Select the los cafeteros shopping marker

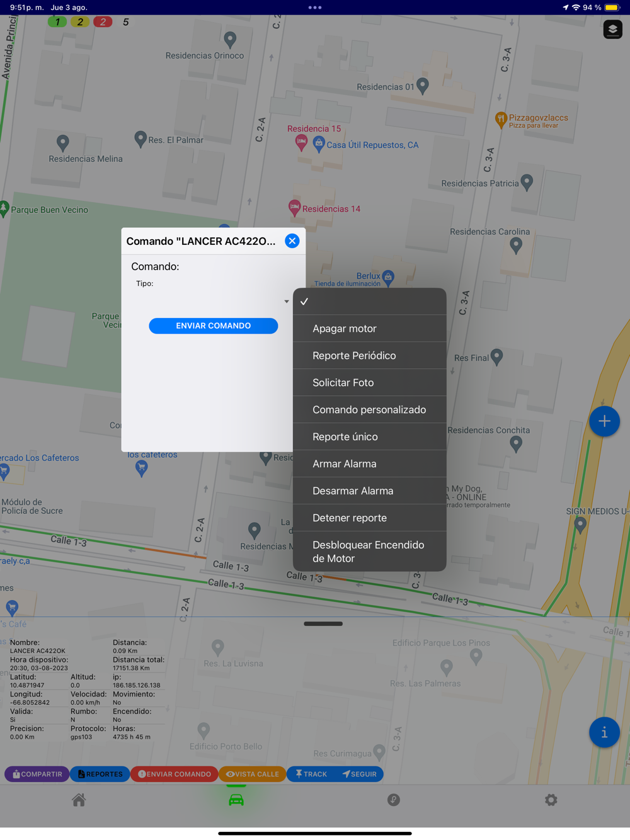coord(142,468)
